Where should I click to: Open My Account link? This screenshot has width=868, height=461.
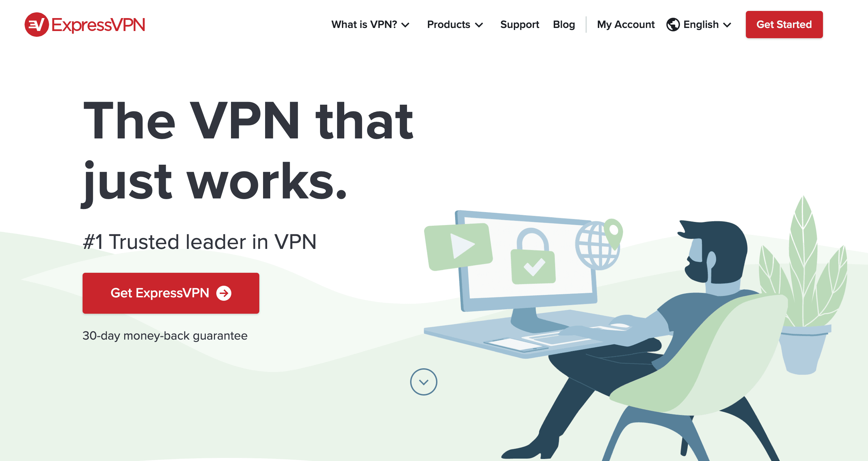coord(626,25)
